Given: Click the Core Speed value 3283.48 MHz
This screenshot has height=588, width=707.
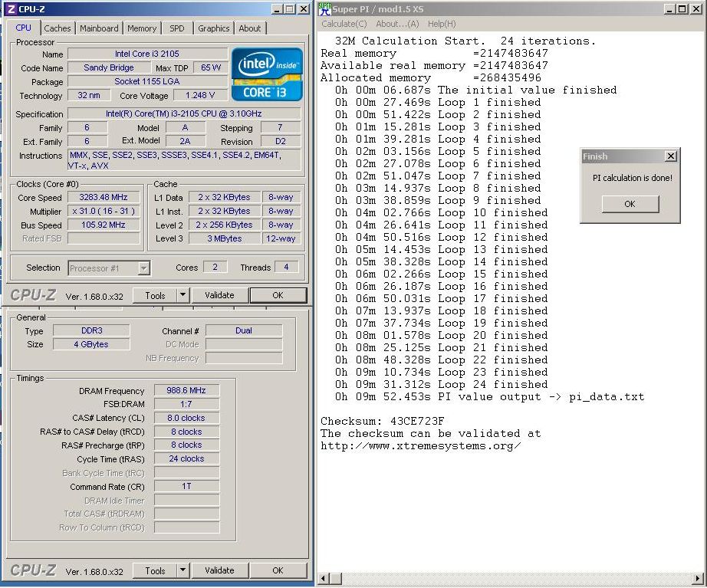Looking at the screenshot, I should [x=104, y=198].
